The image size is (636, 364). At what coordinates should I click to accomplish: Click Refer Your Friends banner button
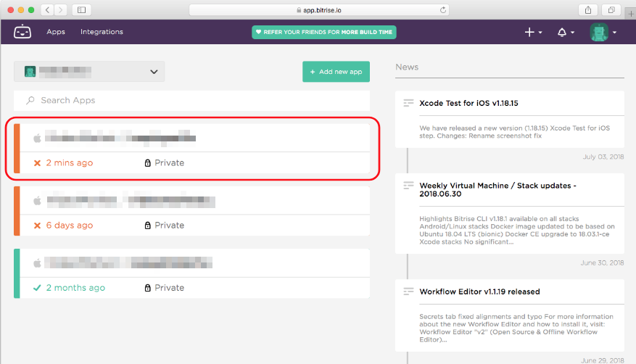[324, 32]
